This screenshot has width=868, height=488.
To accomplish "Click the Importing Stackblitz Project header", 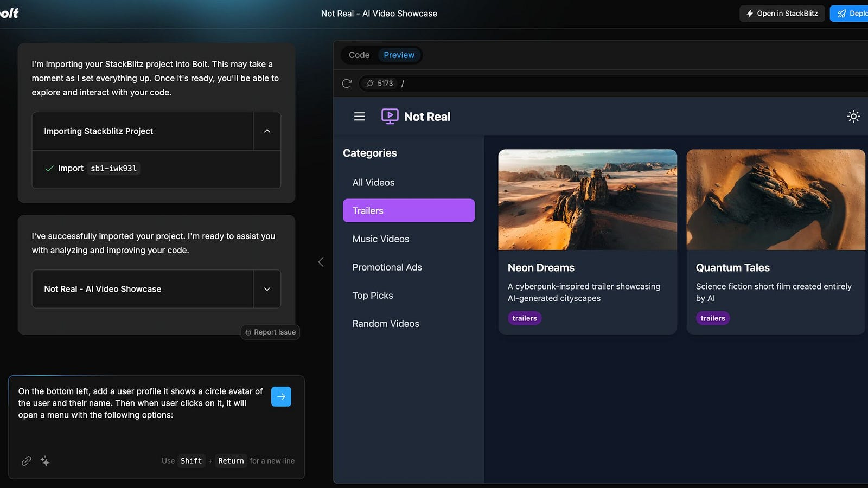I will pyautogui.click(x=143, y=131).
